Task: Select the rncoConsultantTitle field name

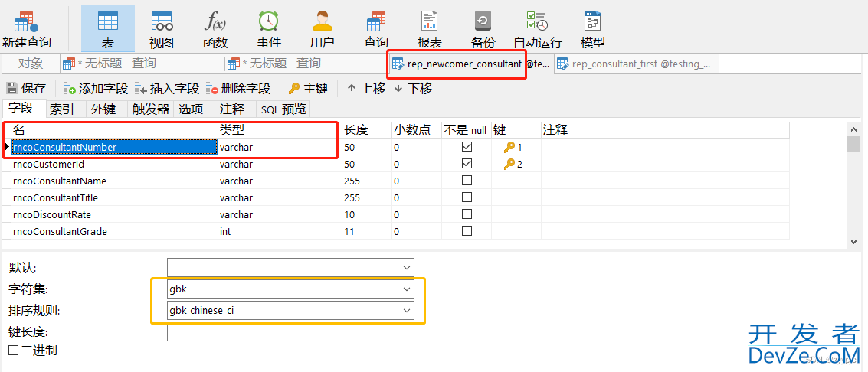Action: [x=114, y=197]
